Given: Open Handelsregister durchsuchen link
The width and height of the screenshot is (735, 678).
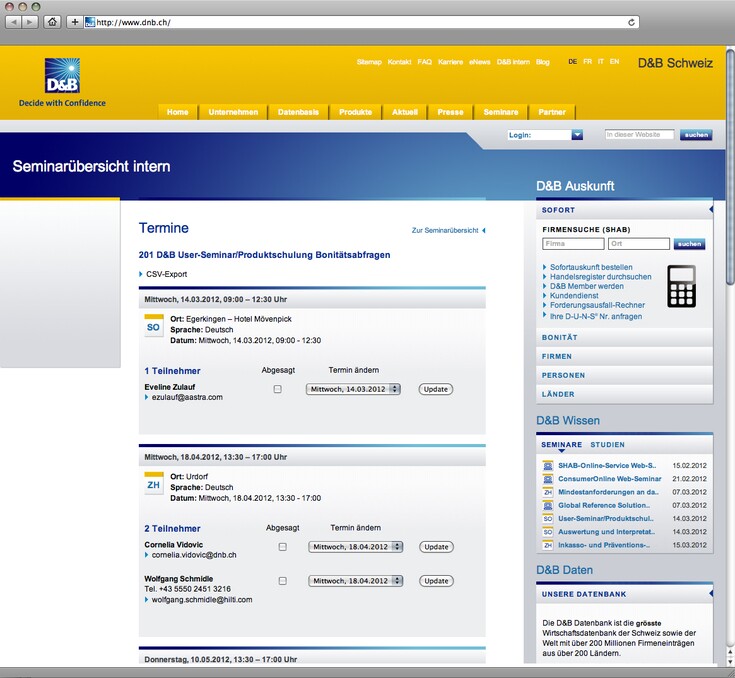Looking at the screenshot, I should (x=600, y=277).
